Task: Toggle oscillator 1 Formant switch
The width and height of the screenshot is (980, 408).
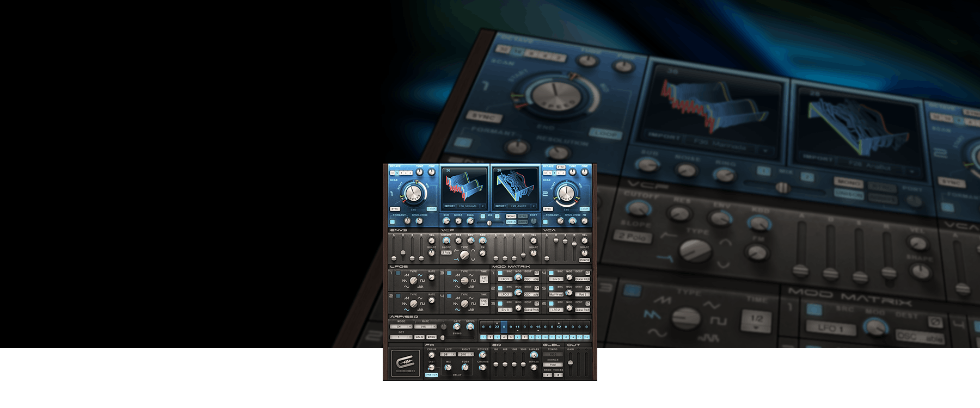Action: pyautogui.click(x=393, y=222)
